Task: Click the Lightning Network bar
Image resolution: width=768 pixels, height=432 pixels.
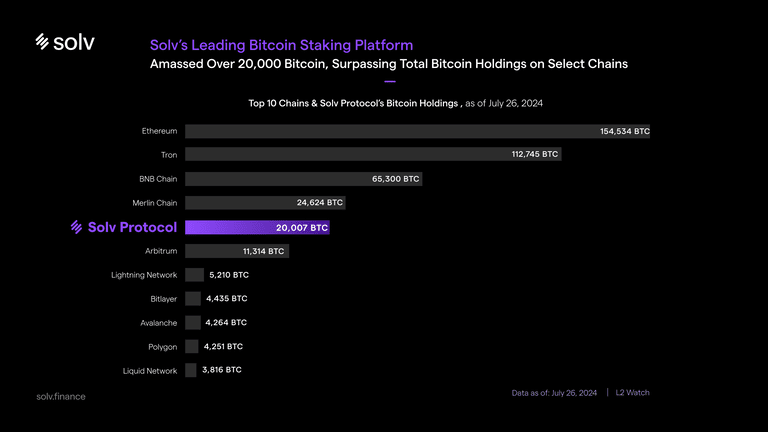Action: point(194,275)
